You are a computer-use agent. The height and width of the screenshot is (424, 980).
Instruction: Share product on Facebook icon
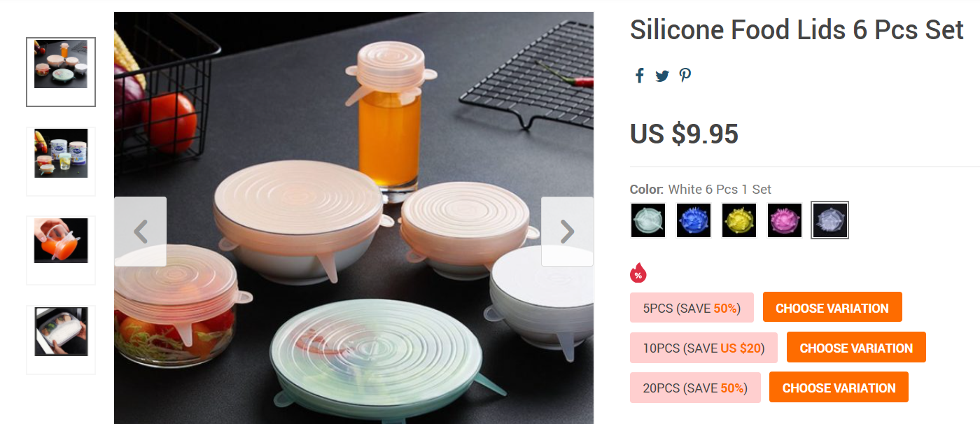click(639, 76)
